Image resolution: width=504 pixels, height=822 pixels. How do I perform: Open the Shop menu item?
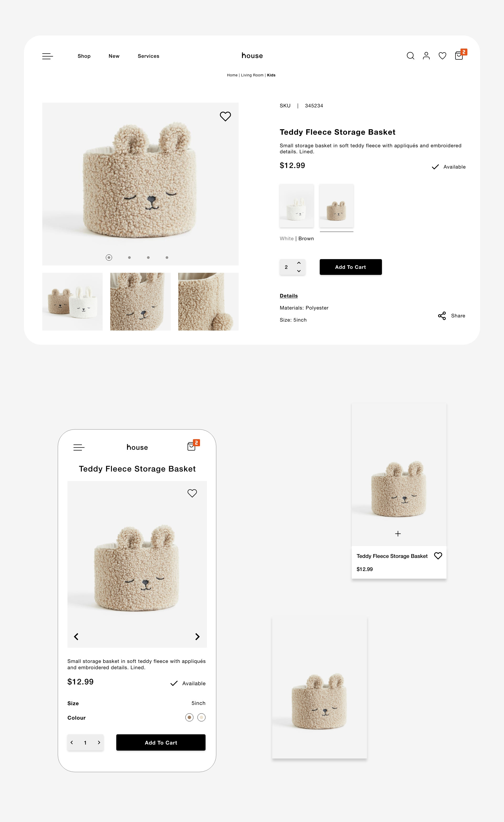click(84, 56)
